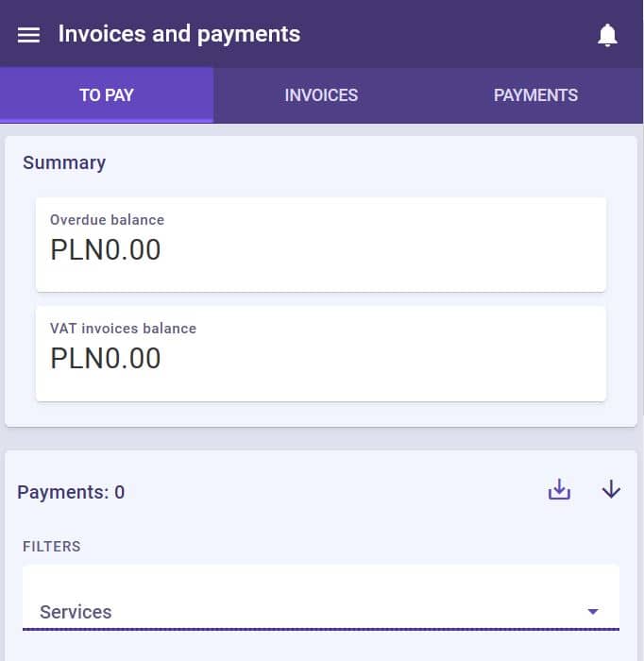Click the Summary heading

64,162
